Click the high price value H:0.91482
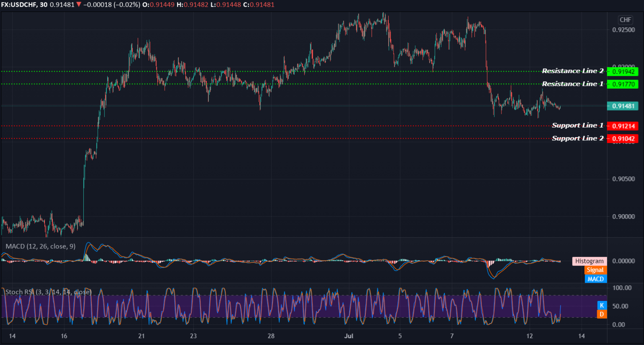The image size is (644, 345). tap(192, 5)
